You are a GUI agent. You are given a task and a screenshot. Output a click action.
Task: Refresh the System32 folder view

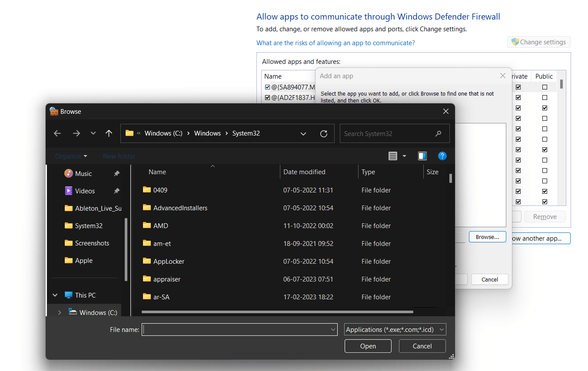point(324,133)
